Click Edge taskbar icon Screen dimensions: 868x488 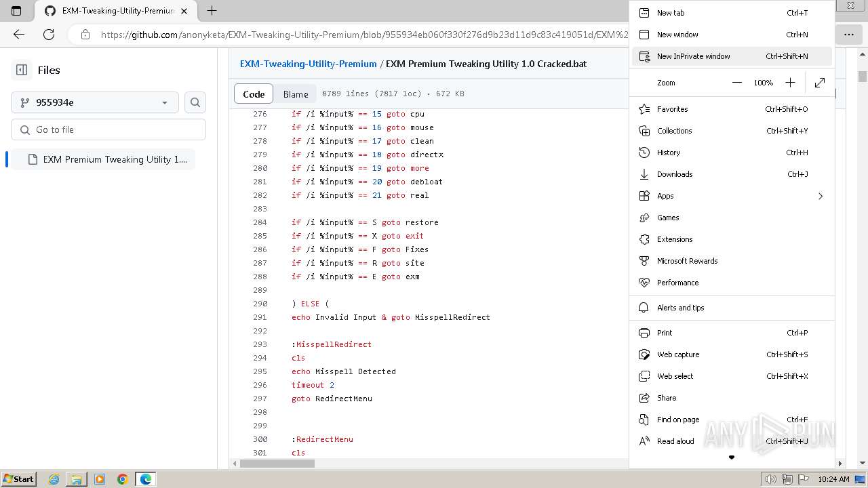tap(146, 479)
